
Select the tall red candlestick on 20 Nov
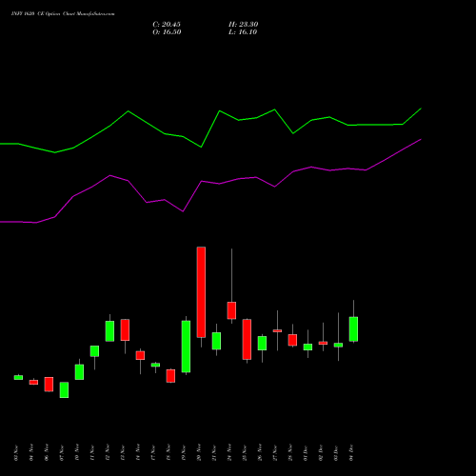tap(201, 292)
